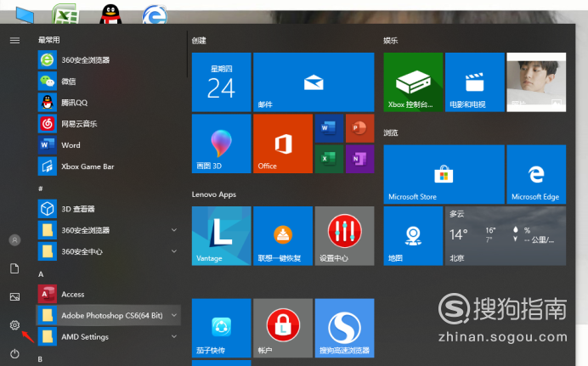Screen dimensions: 588x366
Task: Open 微信 from the most used list
Action: coord(109,82)
